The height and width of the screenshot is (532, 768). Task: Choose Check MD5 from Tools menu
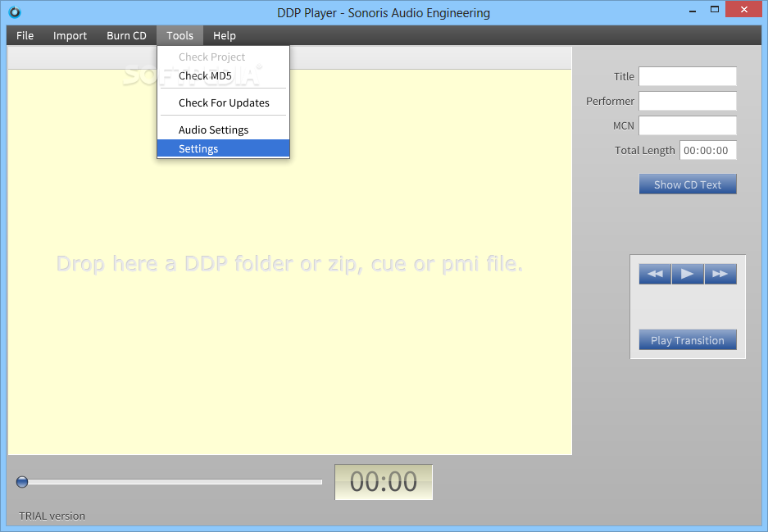tap(223, 76)
